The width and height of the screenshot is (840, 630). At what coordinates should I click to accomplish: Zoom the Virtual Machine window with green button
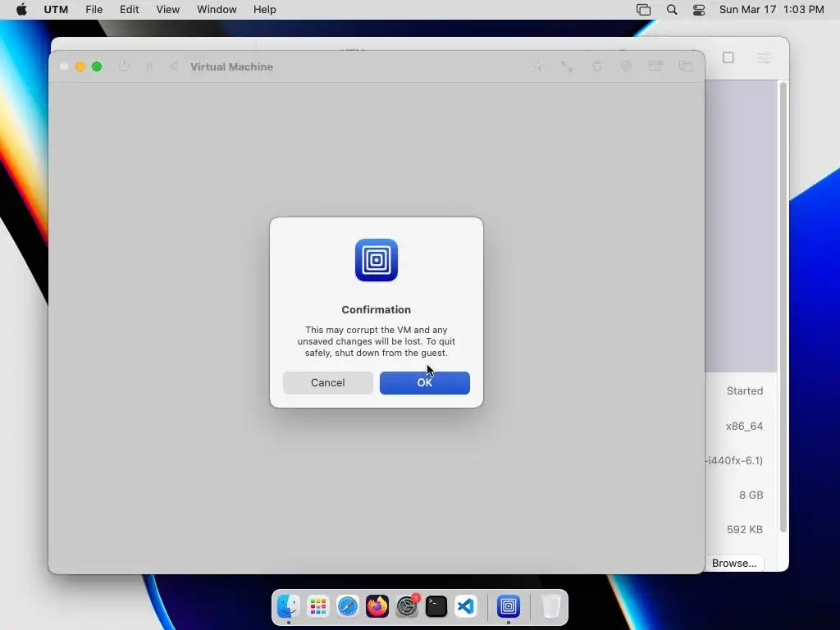(x=97, y=66)
